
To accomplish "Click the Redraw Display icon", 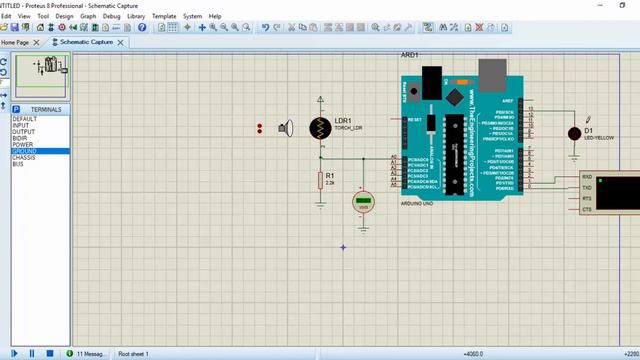I will pyautogui.click(x=162, y=27).
